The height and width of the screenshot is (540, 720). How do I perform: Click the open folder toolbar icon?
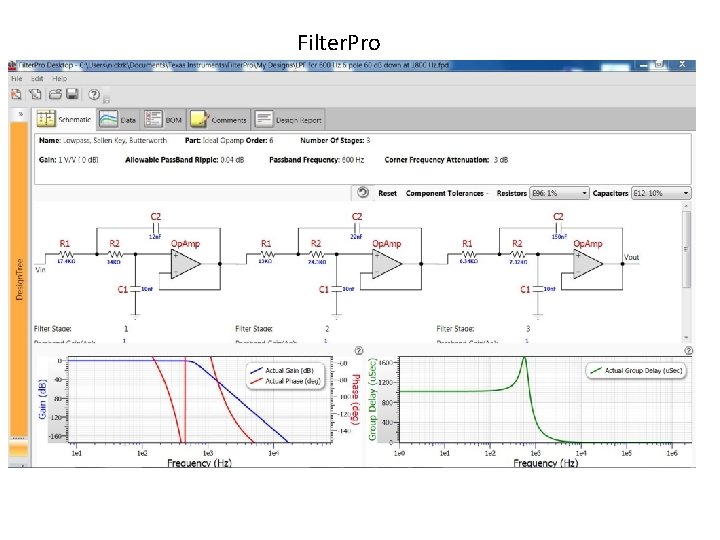coord(55,94)
